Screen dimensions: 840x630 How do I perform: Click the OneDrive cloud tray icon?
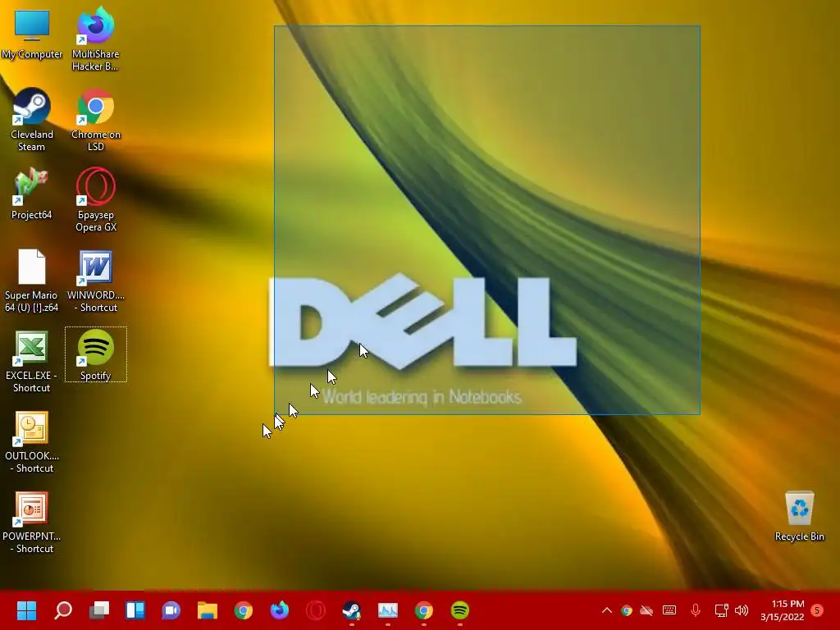click(x=646, y=610)
